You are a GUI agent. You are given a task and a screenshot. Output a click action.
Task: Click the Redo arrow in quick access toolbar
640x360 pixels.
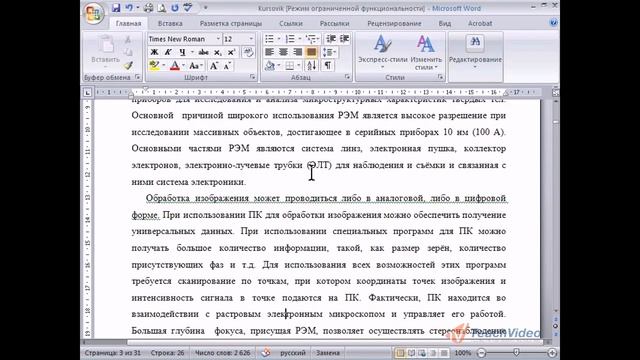pos(175,8)
